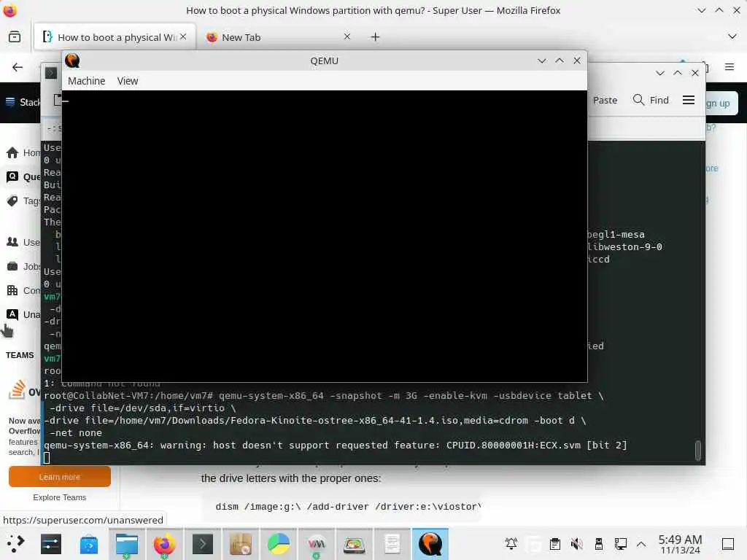This screenshot has width=747, height=560.
Task: Click the show desktop button
Action: coord(728,544)
